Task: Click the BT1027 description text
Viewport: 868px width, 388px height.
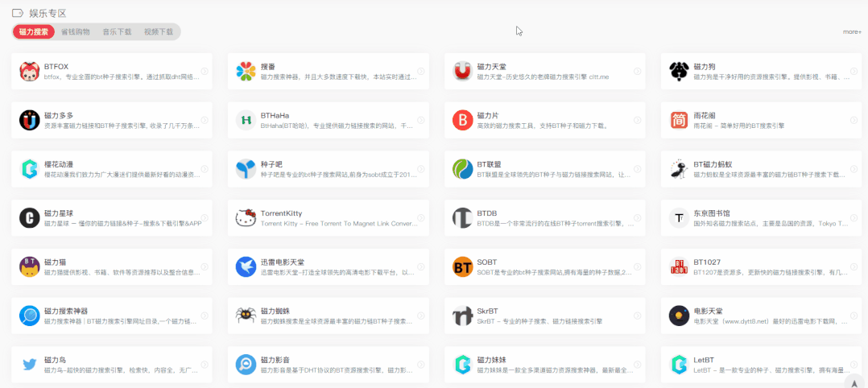Action: click(x=771, y=272)
